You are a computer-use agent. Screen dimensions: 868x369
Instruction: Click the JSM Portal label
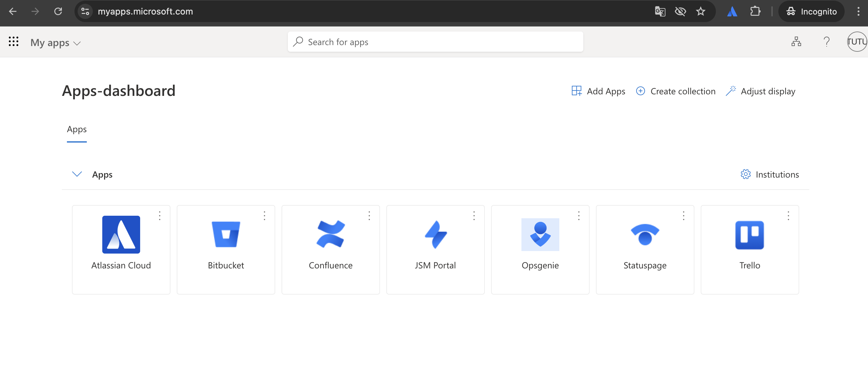435,265
